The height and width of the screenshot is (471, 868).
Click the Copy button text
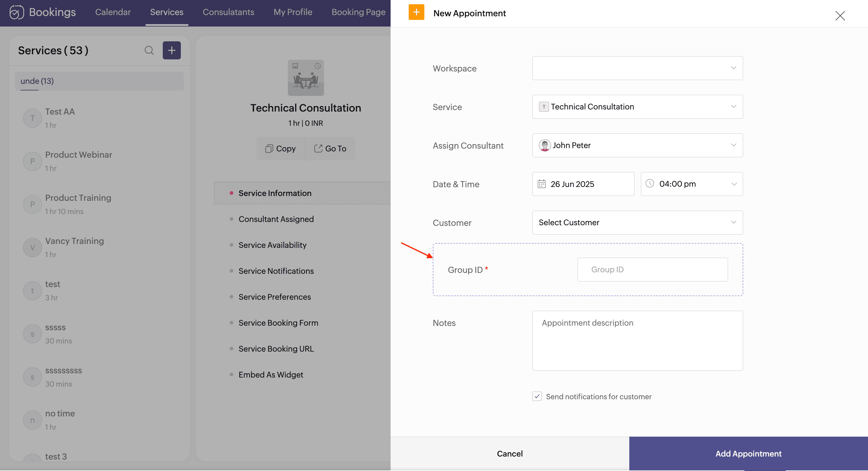click(286, 149)
